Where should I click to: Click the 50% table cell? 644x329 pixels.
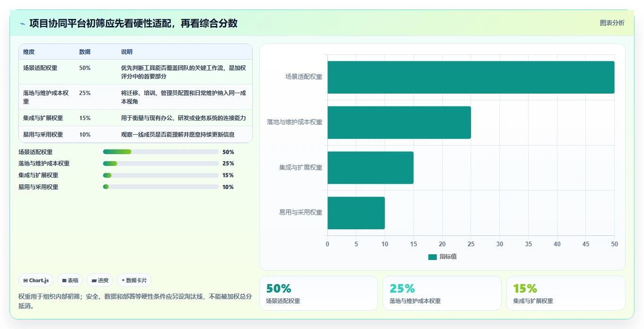pos(85,68)
